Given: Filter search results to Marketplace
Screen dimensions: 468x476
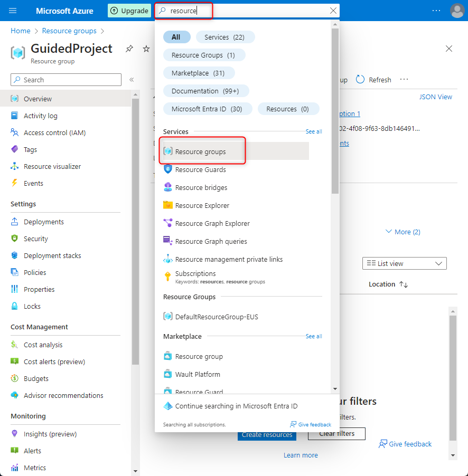Looking at the screenshot, I should [199, 73].
